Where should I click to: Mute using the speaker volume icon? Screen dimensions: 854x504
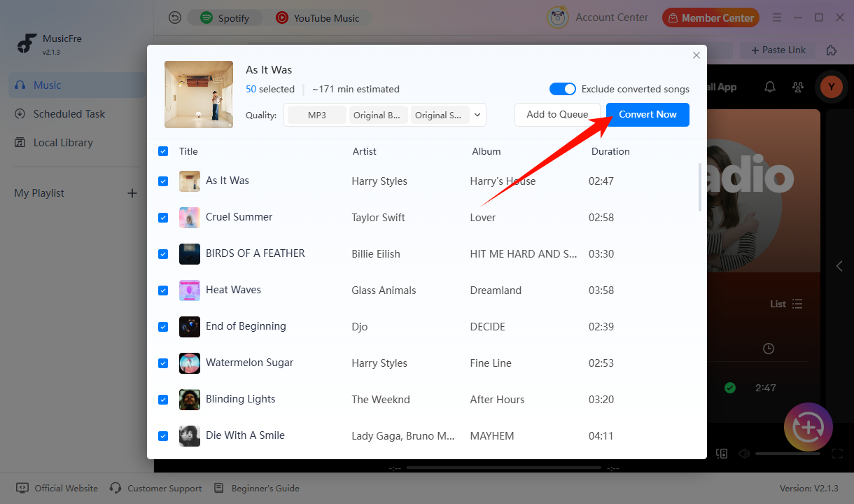[744, 454]
